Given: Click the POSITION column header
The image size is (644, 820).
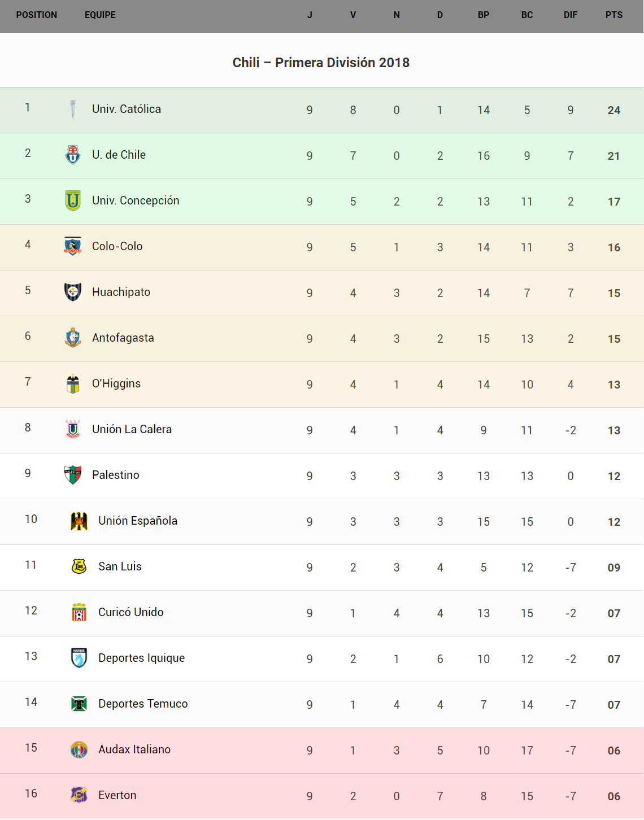Looking at the screenshot, I should [x=37, y=15].
